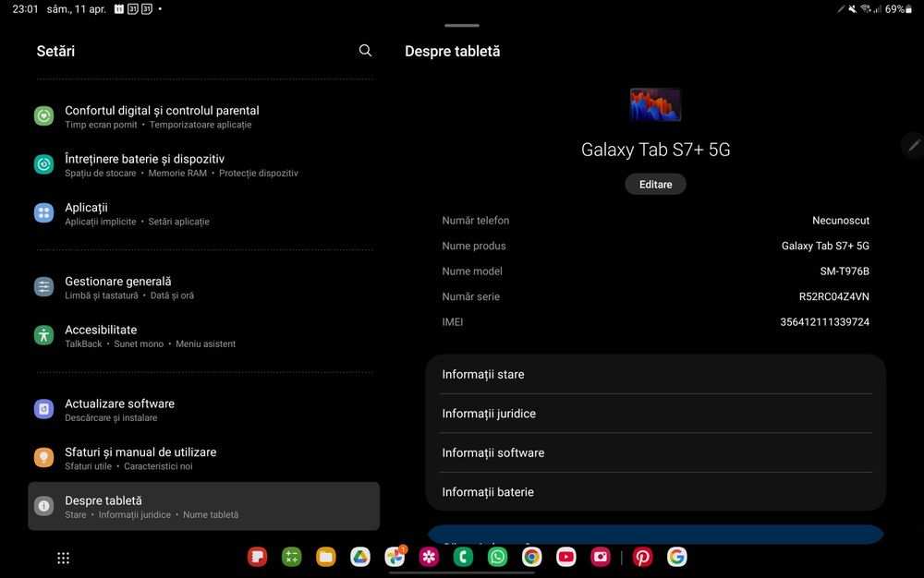
Task: Launch Samsung Notes from the taskbar
Action: [258, 557]
